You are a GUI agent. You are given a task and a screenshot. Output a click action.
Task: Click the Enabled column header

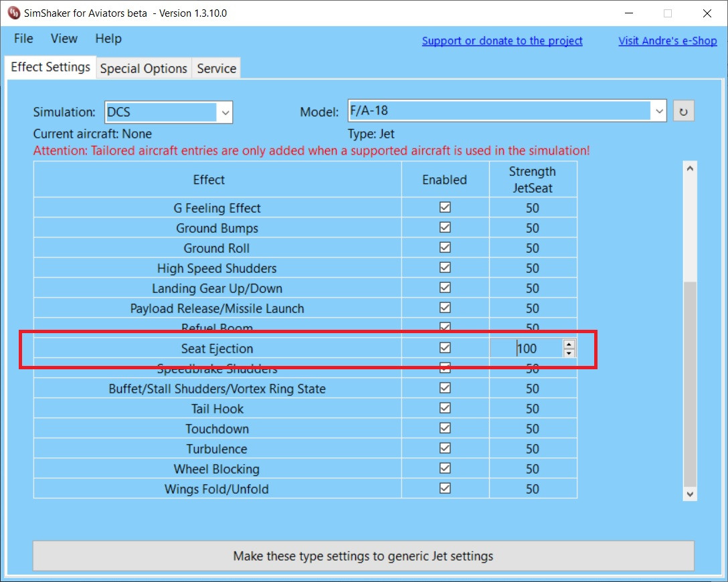pos(444,179)
